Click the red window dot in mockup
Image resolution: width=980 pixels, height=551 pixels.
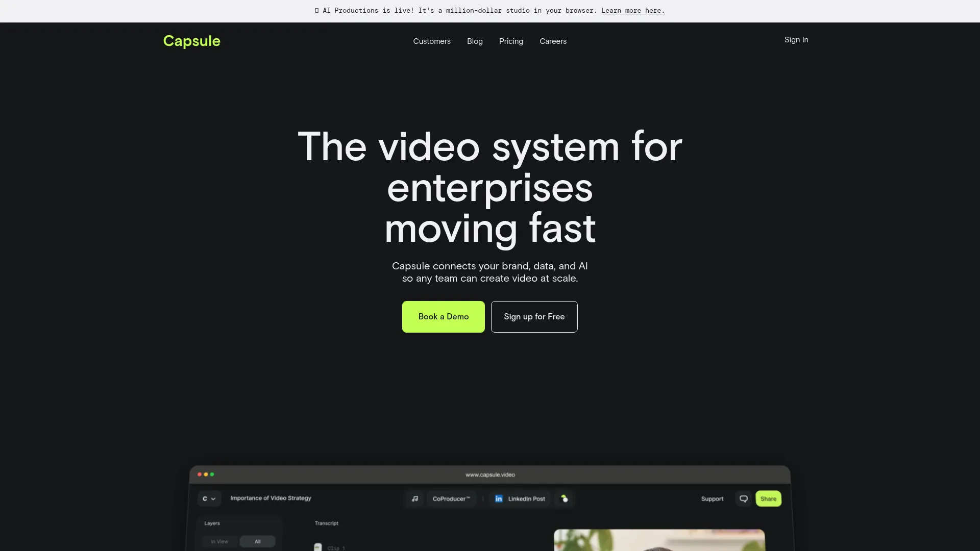(200, 474)
